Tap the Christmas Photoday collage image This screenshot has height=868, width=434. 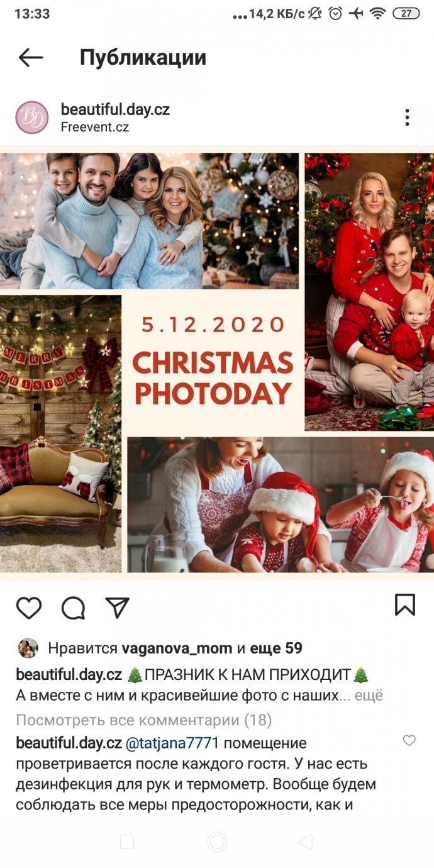click(217, 363)
